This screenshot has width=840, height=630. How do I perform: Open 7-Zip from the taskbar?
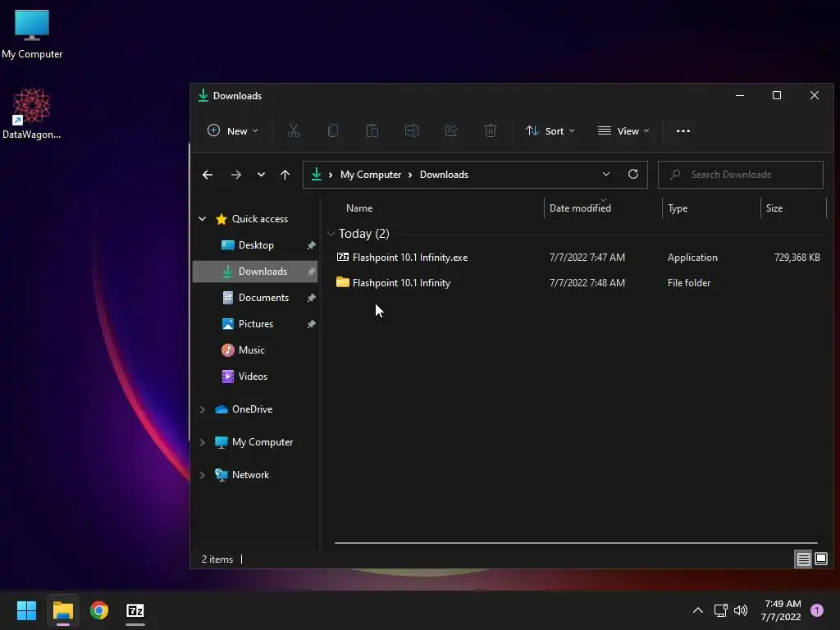point(135,610)
